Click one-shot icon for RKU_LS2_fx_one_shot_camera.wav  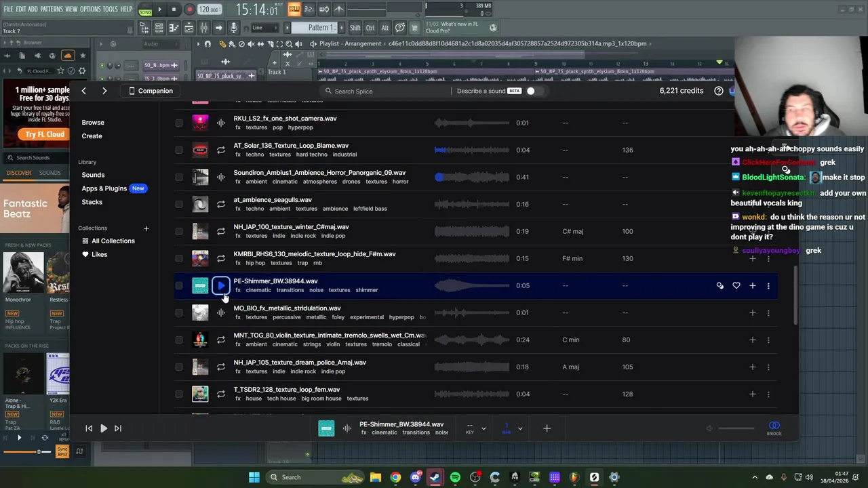coord(221,123)
